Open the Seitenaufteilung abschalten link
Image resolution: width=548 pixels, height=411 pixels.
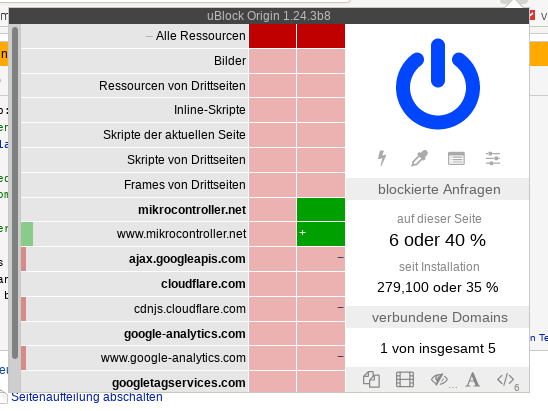point(87,397)
